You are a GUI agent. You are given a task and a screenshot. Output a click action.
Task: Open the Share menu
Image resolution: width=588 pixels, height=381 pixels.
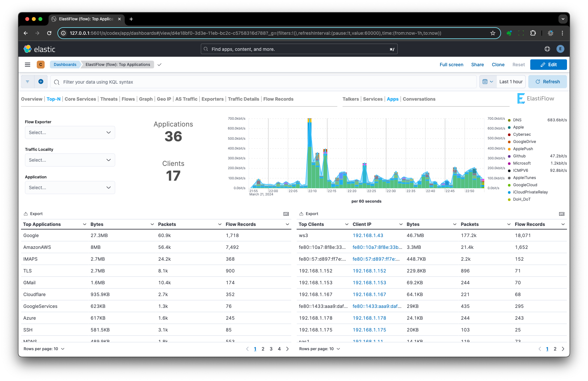coord(477,65)
